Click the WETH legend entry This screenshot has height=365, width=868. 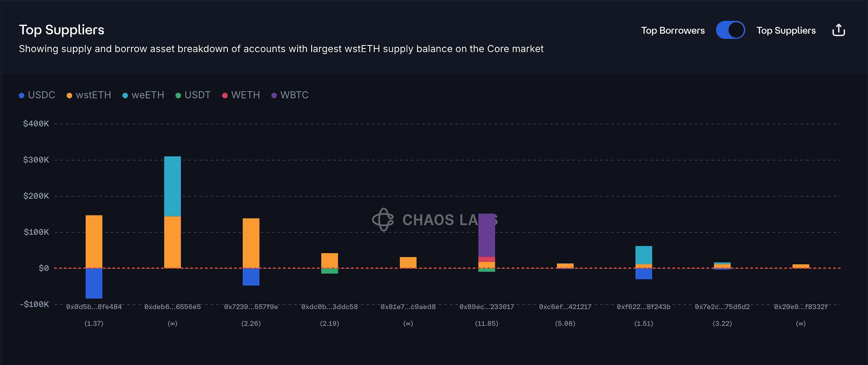click(x=241, y=95)
